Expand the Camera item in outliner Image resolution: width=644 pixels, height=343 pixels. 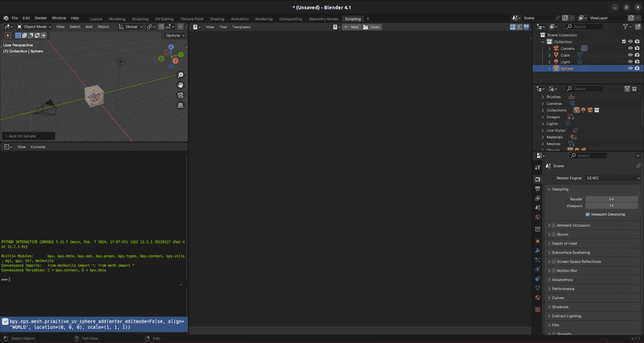[x=549, y=48]
